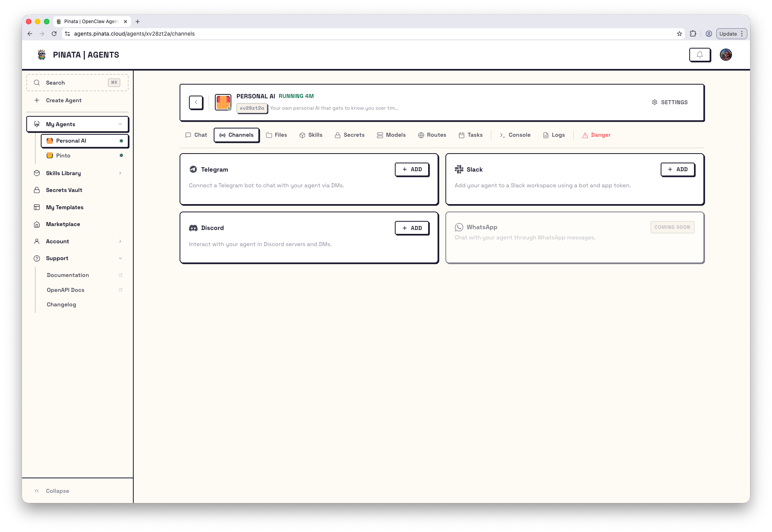This screenshot has width=772, height=532.
Task: Click the back arrow in agent header
Action: 196,102
